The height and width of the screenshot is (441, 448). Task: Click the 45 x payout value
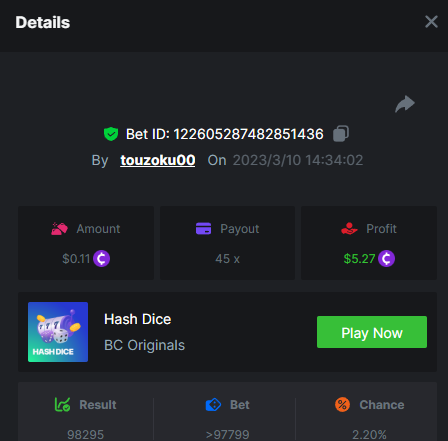pos(227,259)
